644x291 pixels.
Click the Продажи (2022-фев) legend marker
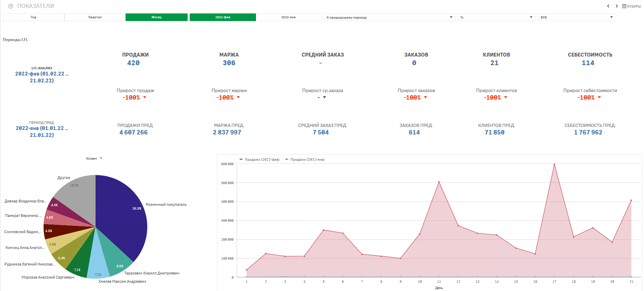241,160
